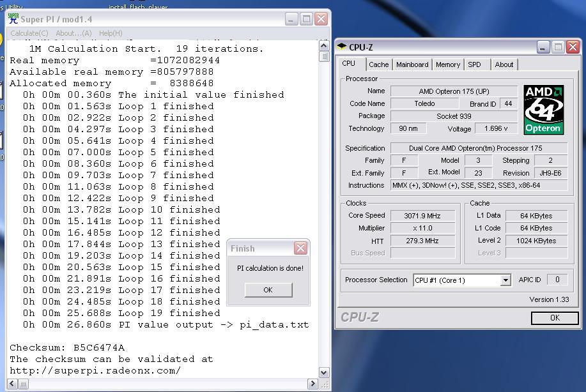Click the Multiplier value x 11.0

point(422,228)
